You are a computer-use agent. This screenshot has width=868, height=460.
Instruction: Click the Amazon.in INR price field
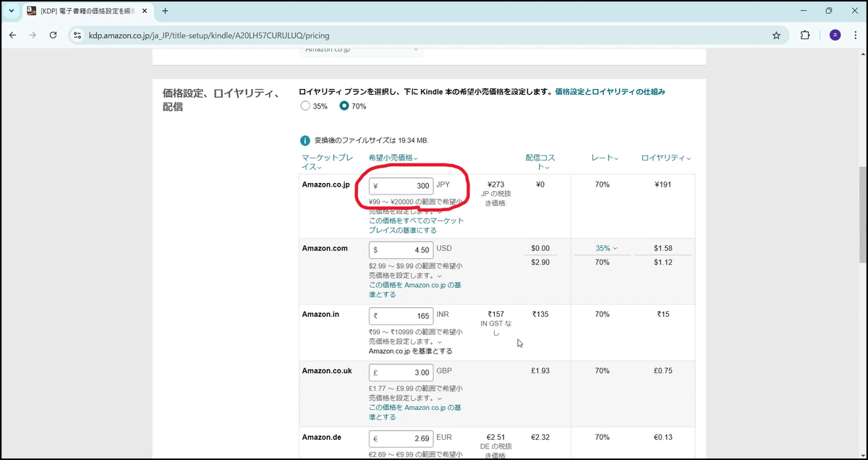401,316
